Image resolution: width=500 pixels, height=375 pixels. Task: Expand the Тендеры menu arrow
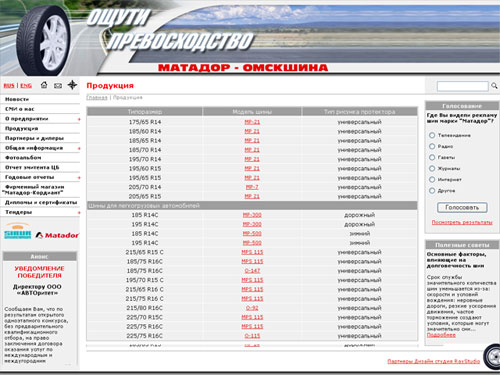[79, 212]
